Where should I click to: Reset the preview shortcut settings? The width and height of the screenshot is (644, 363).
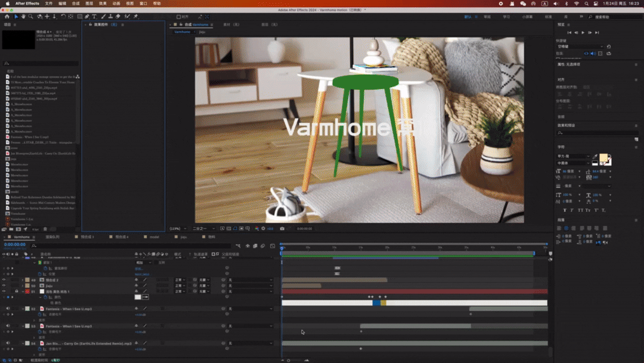click(609, 47)
